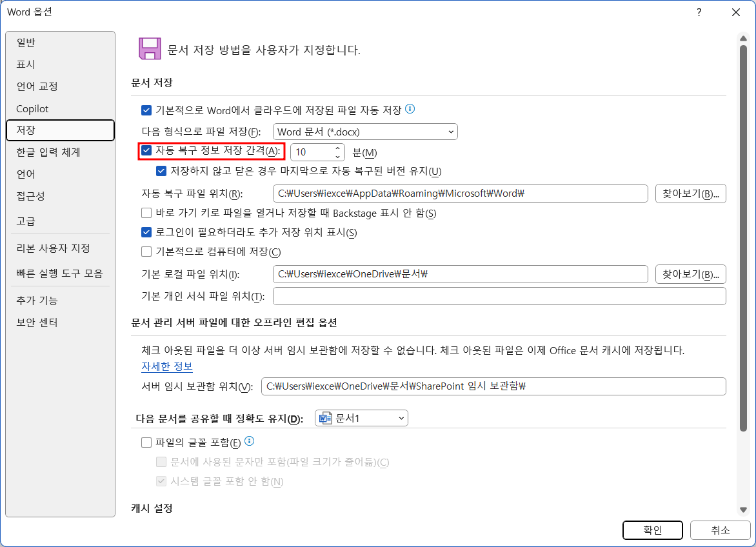Viewport: 756px width, 547px height.
Task: Switch to the 일반 section
Action: pyautogui.click(x=26, y=43)
